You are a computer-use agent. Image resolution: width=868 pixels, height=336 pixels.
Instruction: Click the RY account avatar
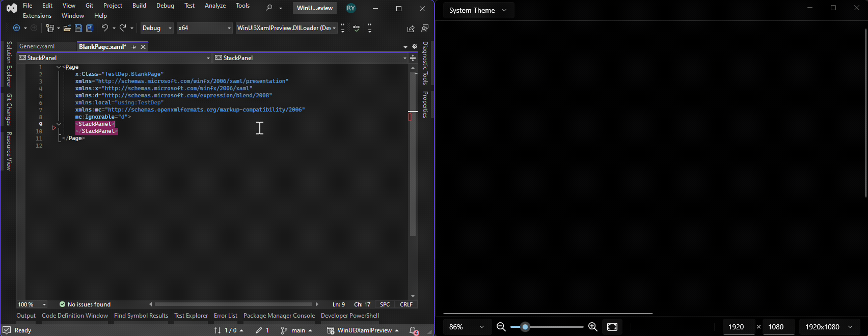350,8
